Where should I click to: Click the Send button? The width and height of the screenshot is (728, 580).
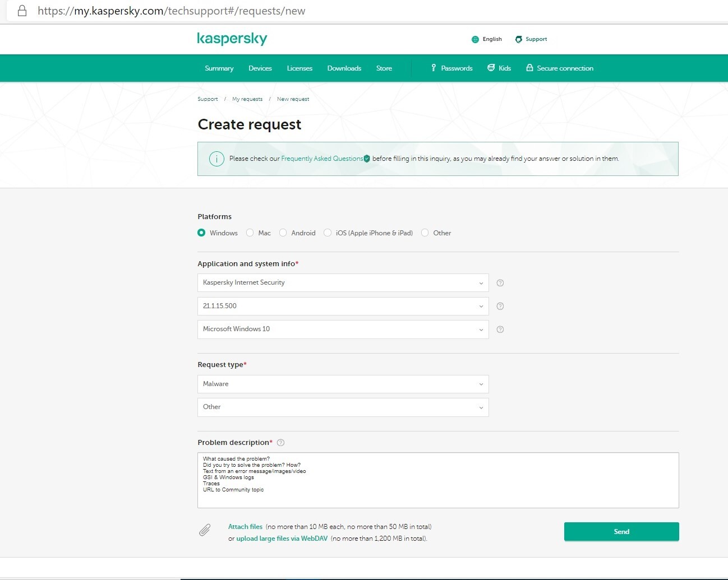pyautogui.click(x=621, y=532)
